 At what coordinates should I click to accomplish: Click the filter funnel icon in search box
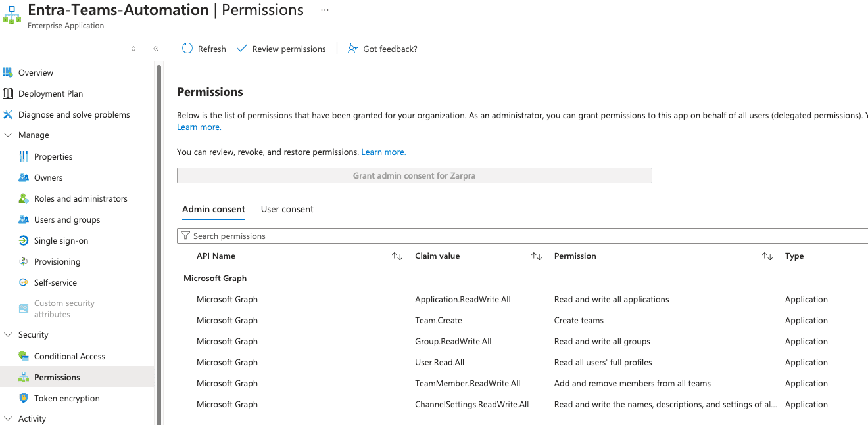pyautogui.click(x=185, y=236)
